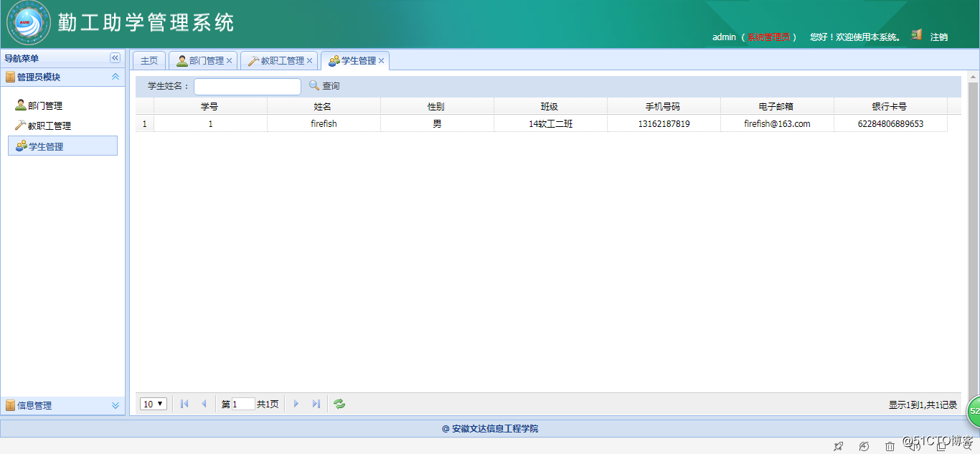Click the trash icon in bottom bar

[890, 446]
